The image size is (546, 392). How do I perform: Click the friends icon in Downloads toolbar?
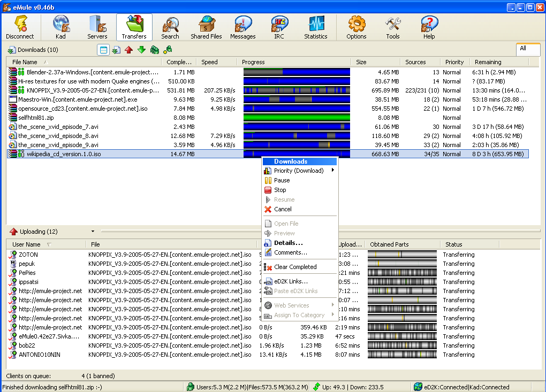[x=155, y=49]
